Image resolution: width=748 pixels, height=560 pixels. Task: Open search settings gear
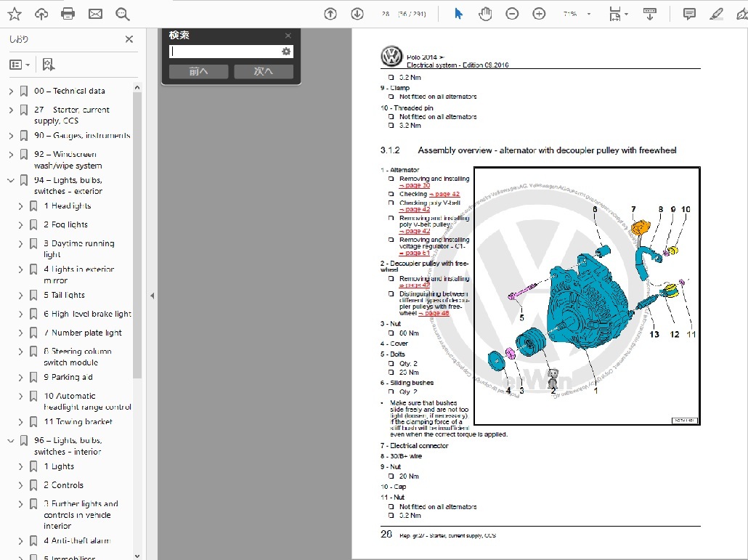(285, 52)
